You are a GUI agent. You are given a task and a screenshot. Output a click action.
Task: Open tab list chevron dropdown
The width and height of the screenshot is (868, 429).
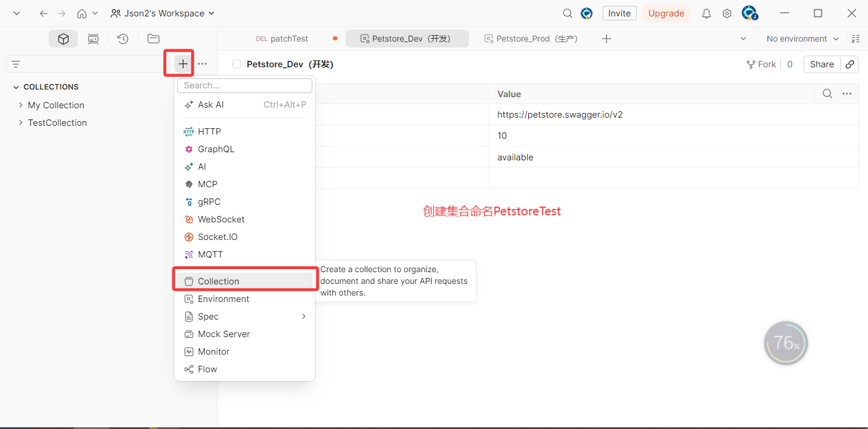[x=743, y=39]
